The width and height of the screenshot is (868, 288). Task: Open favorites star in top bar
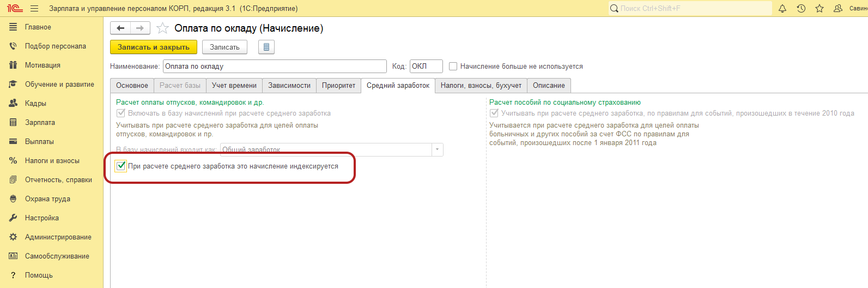click(x=820, y=8)
